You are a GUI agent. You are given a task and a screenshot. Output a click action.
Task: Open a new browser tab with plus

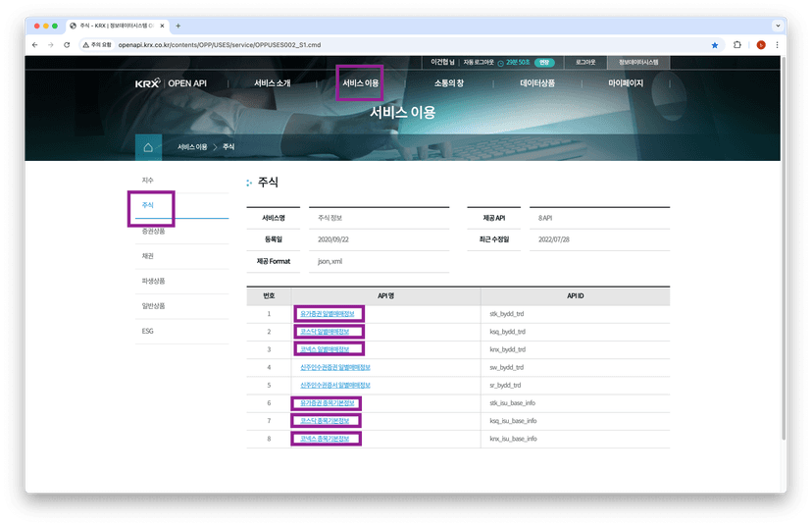point(178,26)
